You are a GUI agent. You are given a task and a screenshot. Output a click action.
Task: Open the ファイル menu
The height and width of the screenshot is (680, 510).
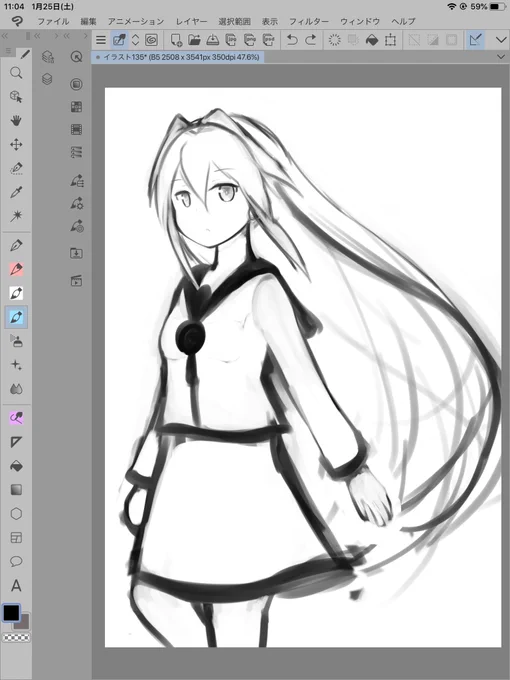[53, 21]
